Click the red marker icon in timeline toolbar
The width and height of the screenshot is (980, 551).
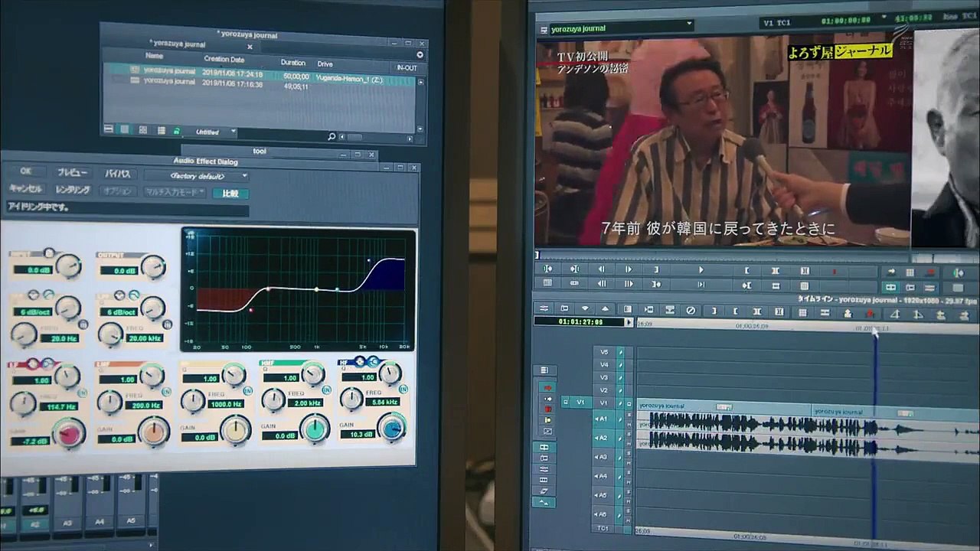[870, 313]
